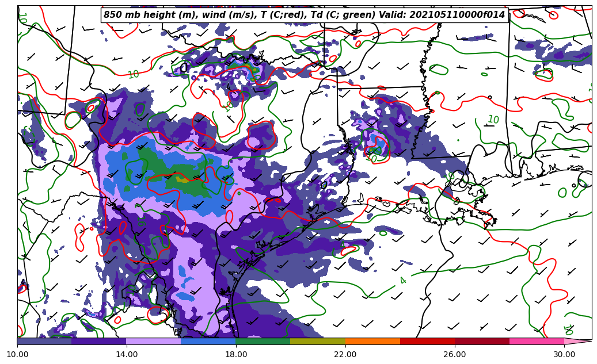Click the dark purple 12–14 colorbar segment

point(99,341)
